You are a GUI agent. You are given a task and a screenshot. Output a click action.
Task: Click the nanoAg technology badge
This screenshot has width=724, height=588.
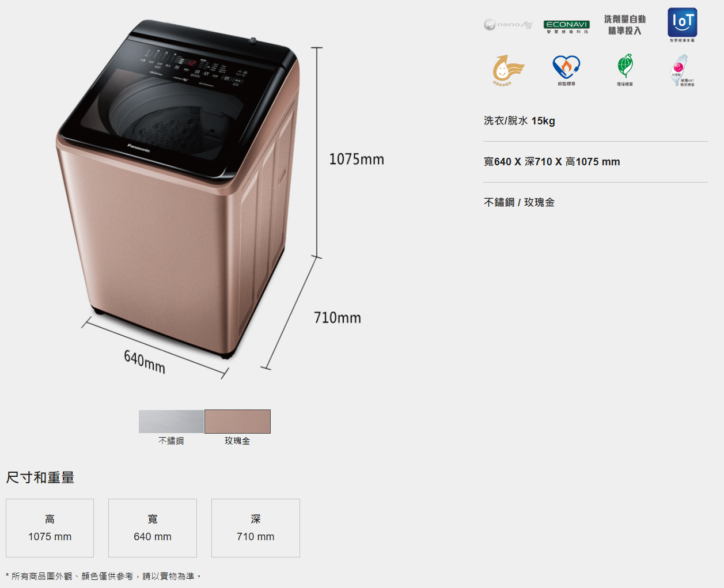coord(508,25)
